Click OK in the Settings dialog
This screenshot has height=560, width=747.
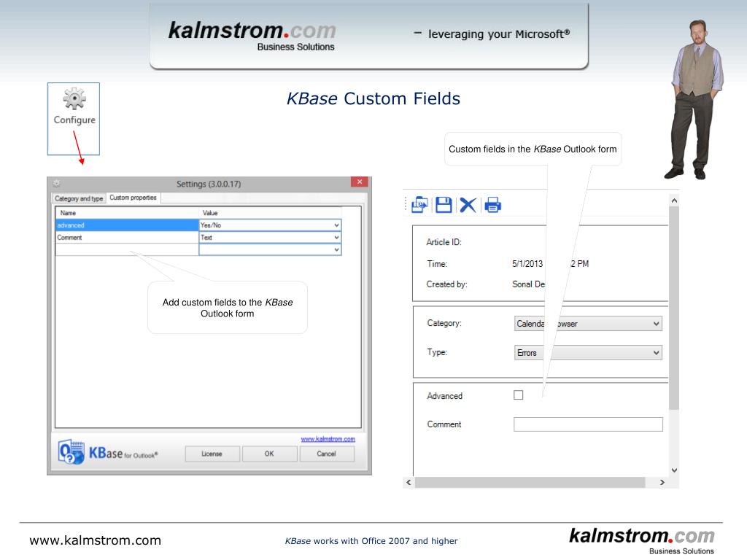click(x=269, y=454)
